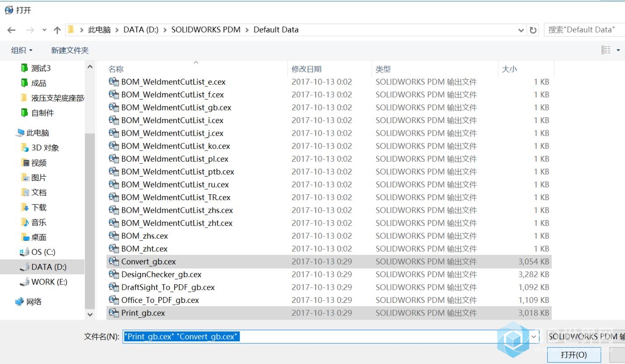The height and width of the screenshot is (364, 625).
Task: Open the 组织 menu
Action: point(22,50)
